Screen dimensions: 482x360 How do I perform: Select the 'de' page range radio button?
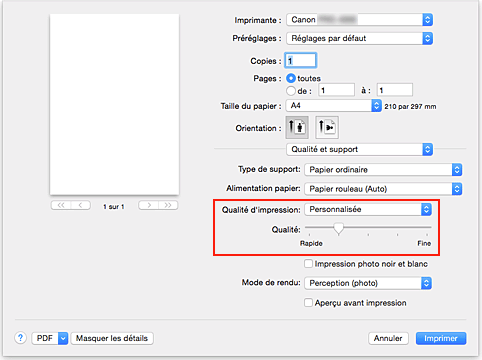point(291,91)
